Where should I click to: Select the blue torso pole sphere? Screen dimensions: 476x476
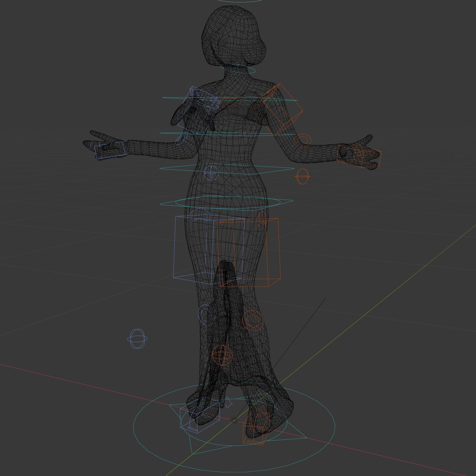(x=211, y=173)
